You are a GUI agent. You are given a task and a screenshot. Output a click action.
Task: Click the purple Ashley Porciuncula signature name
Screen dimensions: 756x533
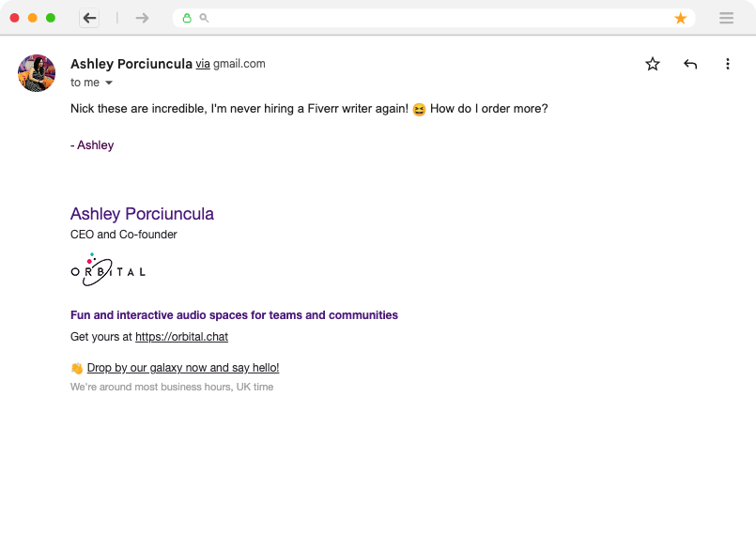(142, 214)
